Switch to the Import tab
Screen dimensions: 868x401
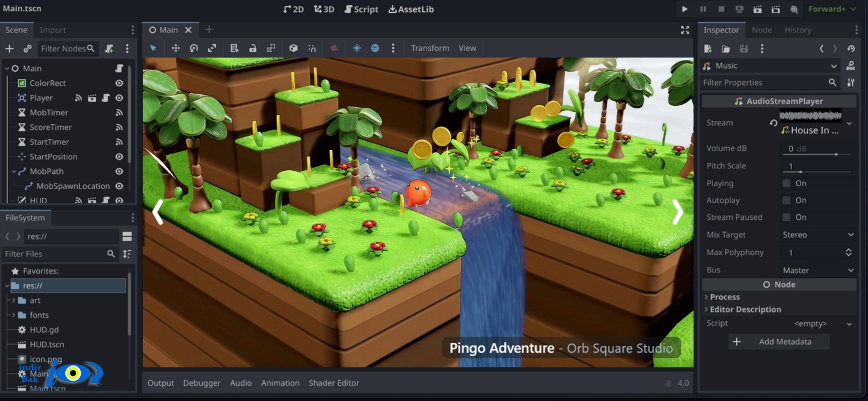coord(53,30)
